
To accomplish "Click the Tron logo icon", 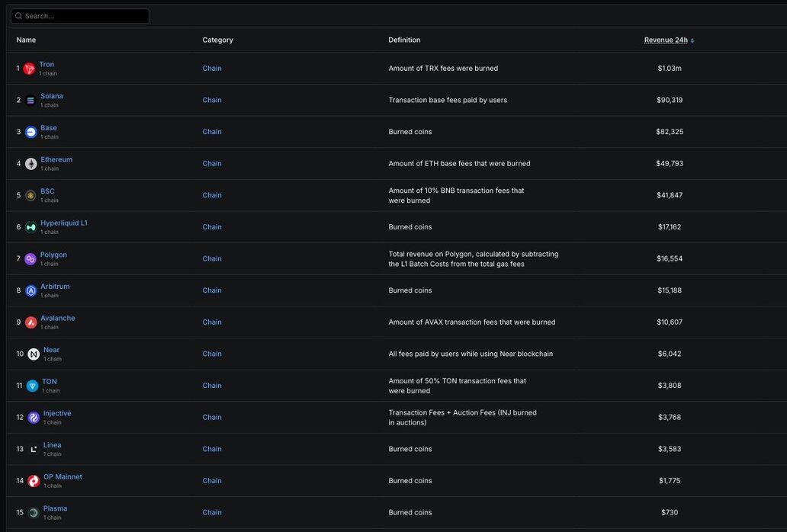I will pyautogui.click(x=29, y=69).
